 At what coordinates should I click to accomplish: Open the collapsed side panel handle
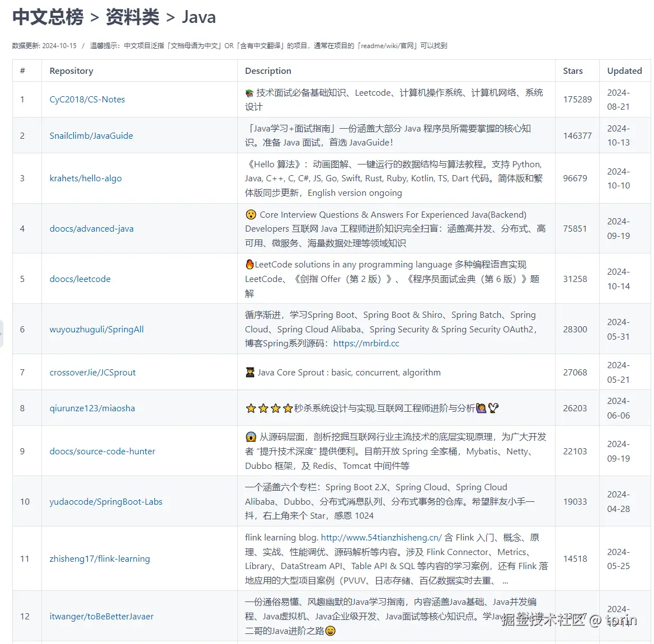[1, 333]
